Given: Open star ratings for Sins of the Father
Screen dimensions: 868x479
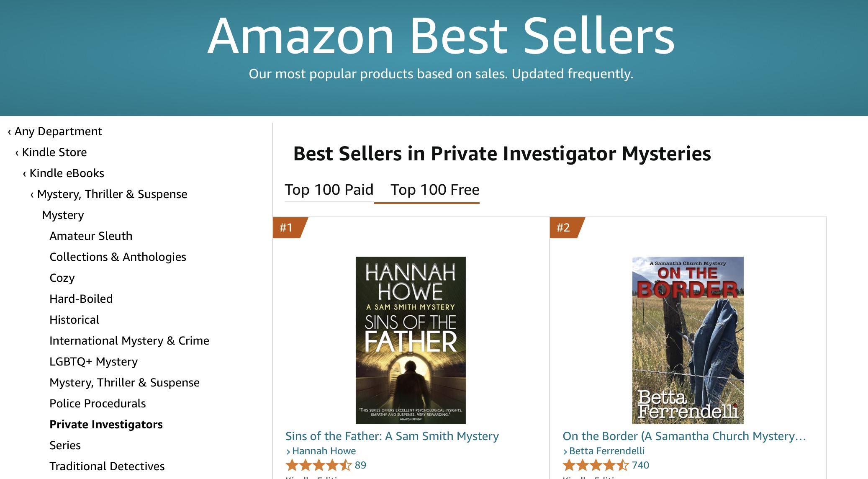Looking at the screenshot, I should pyautogui.click(x=319, y=465).
